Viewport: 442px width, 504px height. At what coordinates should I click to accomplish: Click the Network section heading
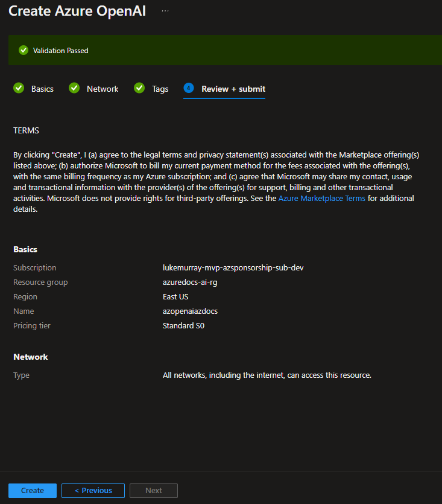point(31,357)
